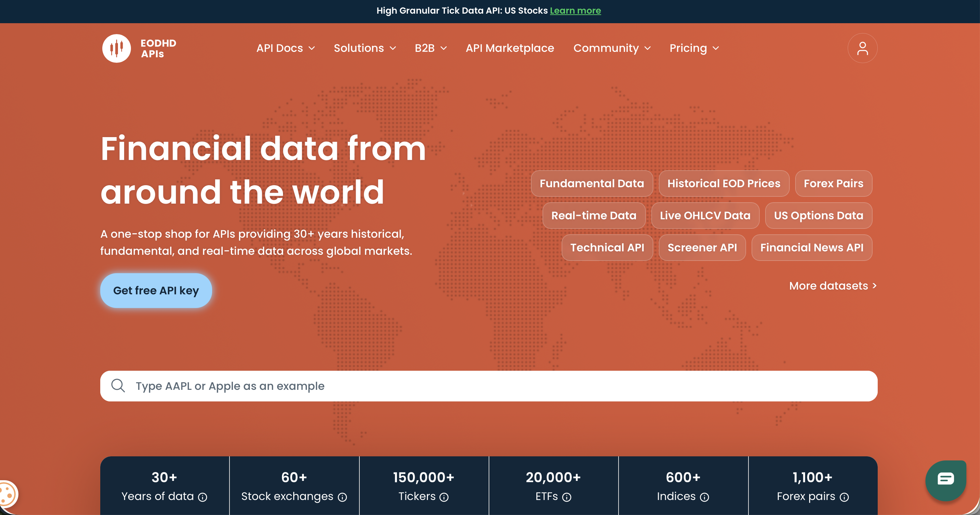
Task: Follow the Learn more banner link
Action: (x=575, y=11)
